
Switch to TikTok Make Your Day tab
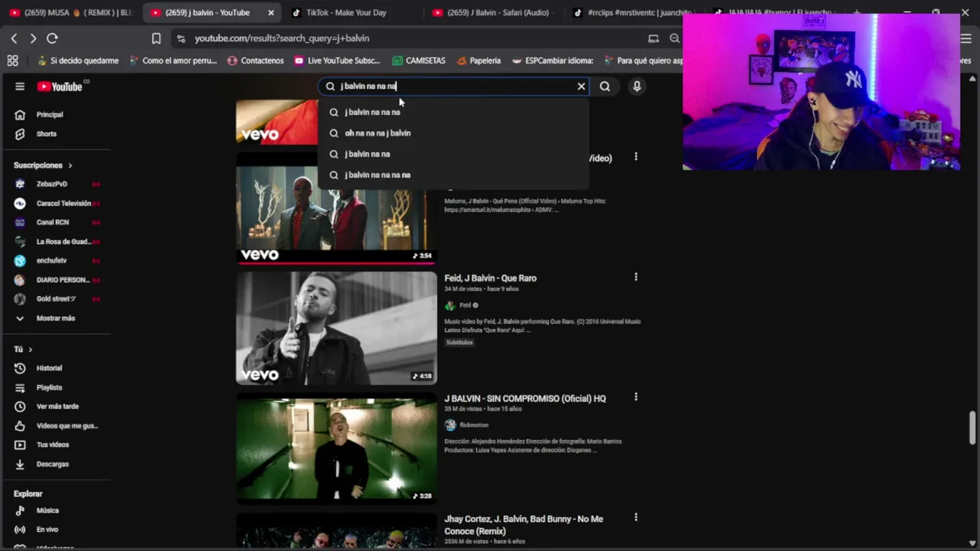pyautogui.click(x=346, y=13)
